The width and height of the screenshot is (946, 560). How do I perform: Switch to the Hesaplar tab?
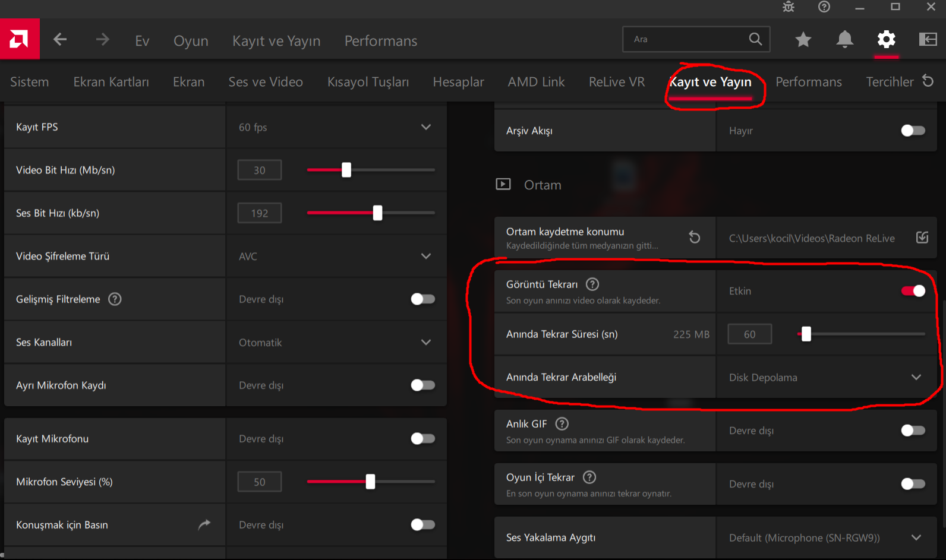(458, 82)
